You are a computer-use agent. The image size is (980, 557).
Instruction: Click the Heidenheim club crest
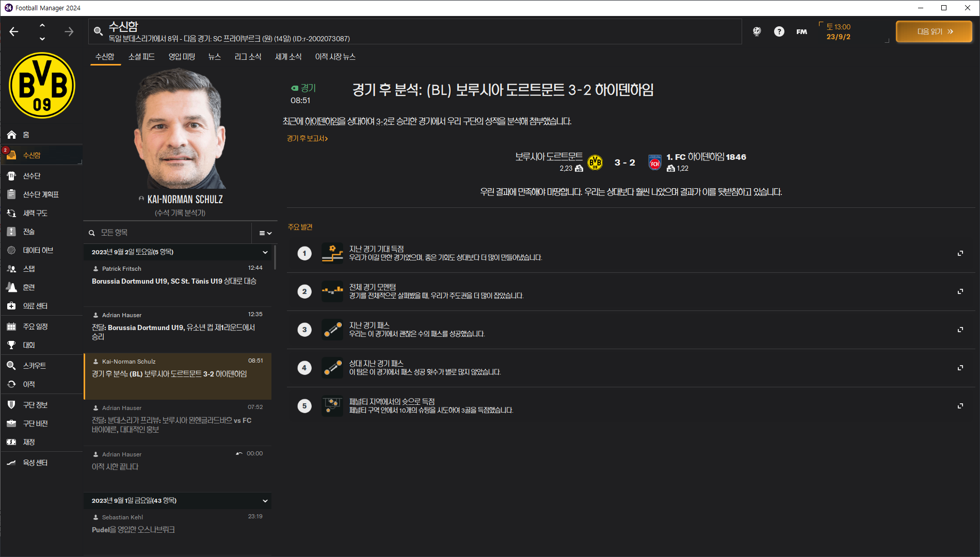click(655, 163)
